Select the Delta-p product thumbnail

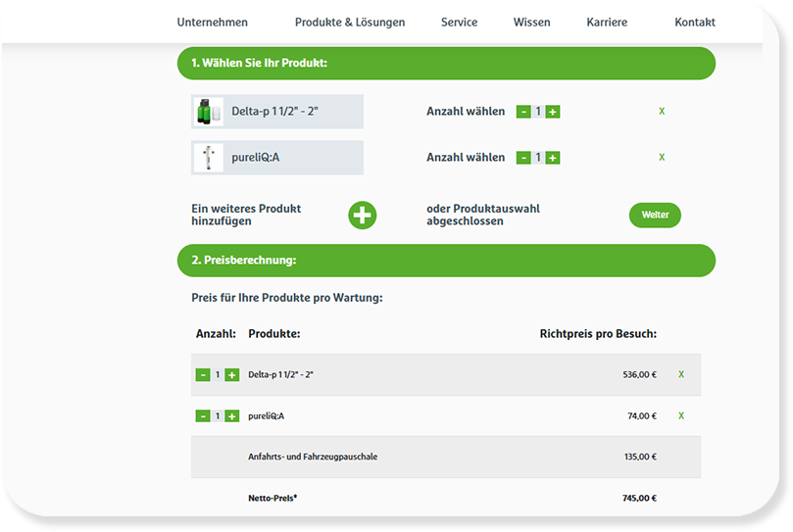209,112
